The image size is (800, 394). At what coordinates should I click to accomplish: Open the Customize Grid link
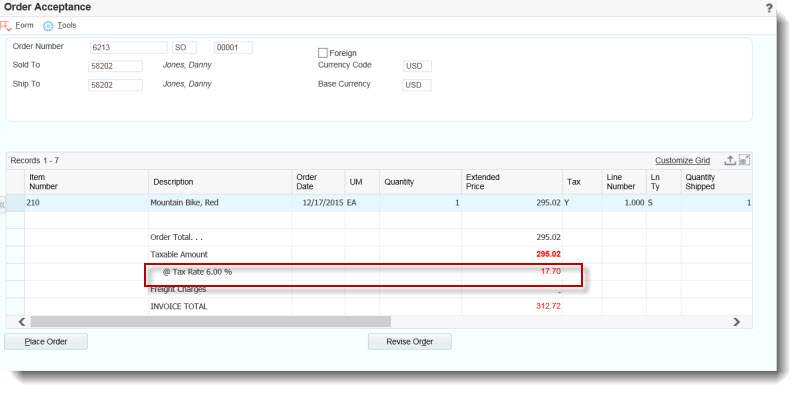point(682,160)
